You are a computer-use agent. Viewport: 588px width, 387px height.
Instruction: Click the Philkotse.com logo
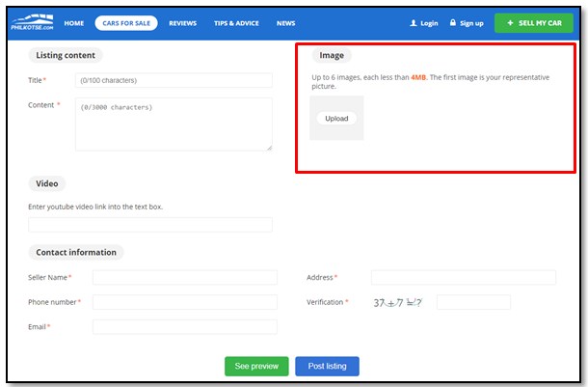(32, 22)
